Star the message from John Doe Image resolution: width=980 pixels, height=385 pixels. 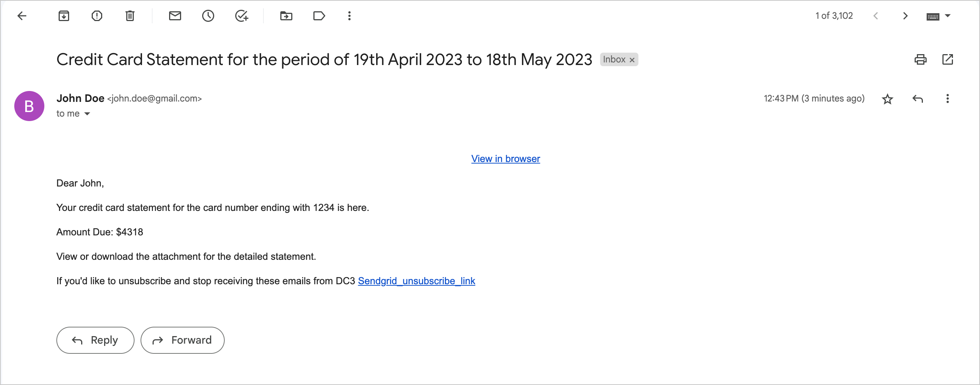pyautogui.click(x=887, y=99)
